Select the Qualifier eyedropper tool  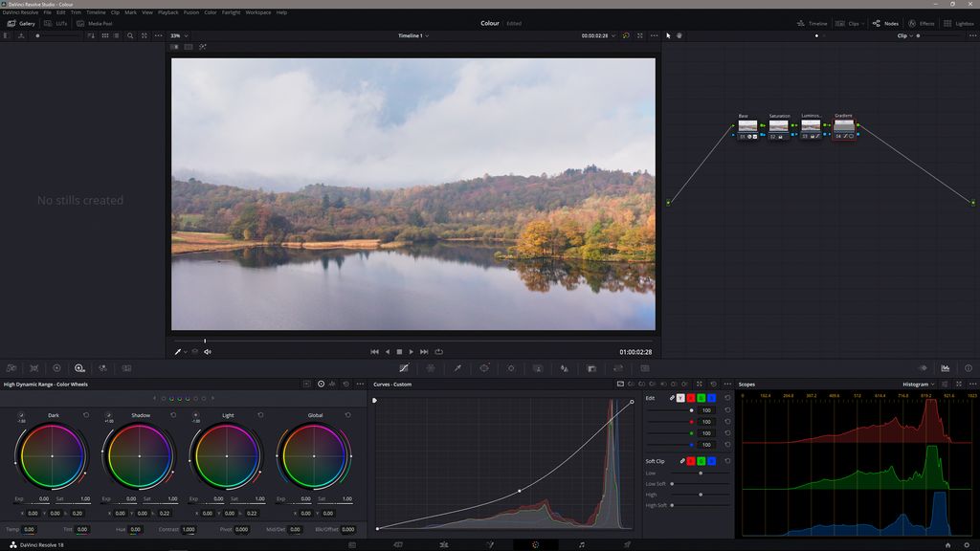[457, 367]
